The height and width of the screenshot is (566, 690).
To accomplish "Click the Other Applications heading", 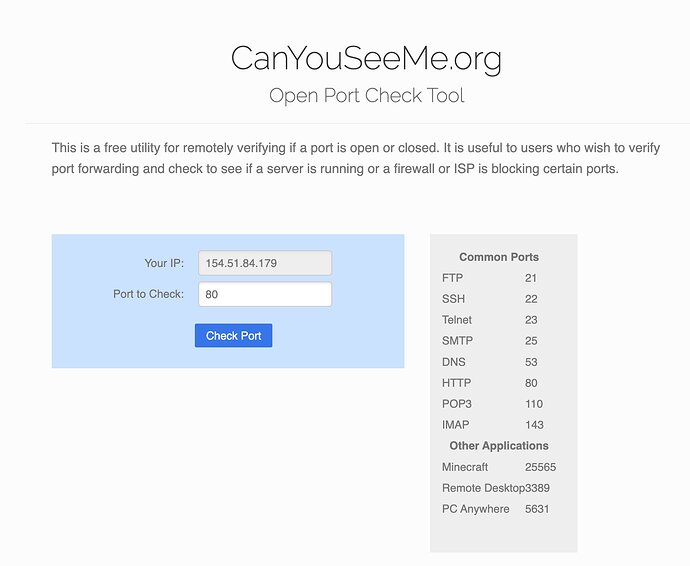I will point(499,446).
